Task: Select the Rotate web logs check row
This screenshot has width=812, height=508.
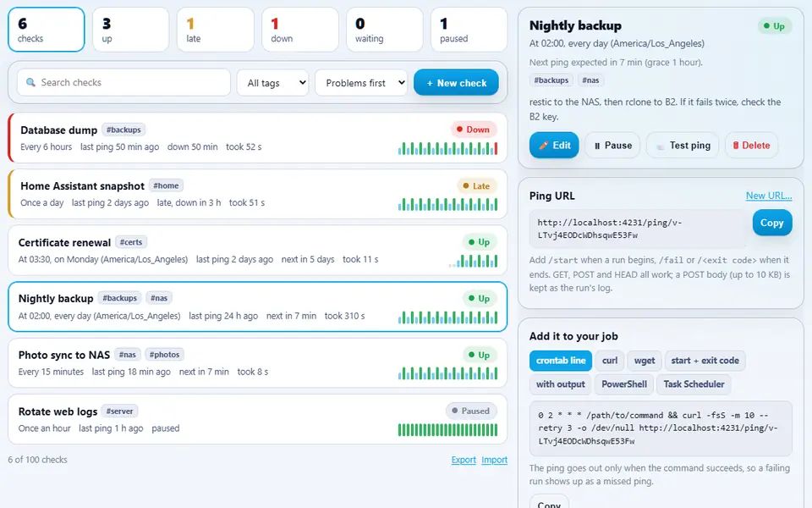Action: [x=257, y=419]
